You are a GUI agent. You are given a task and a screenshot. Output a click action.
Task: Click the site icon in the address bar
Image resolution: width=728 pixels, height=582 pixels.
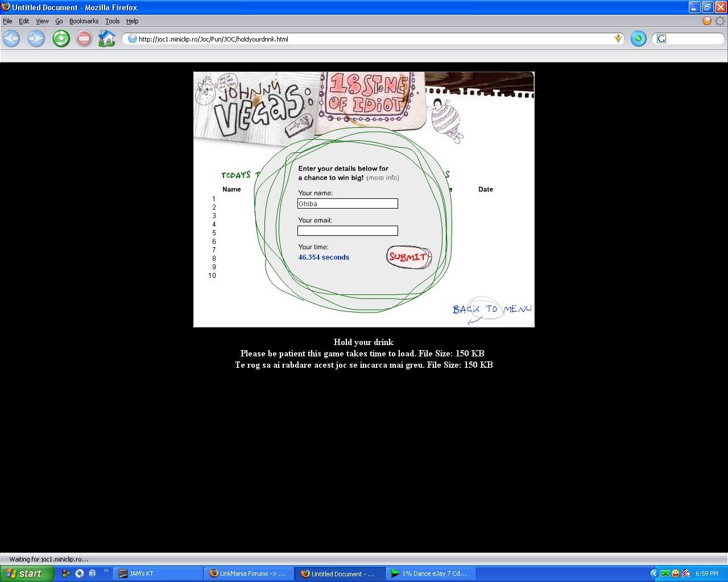(132, 39)
